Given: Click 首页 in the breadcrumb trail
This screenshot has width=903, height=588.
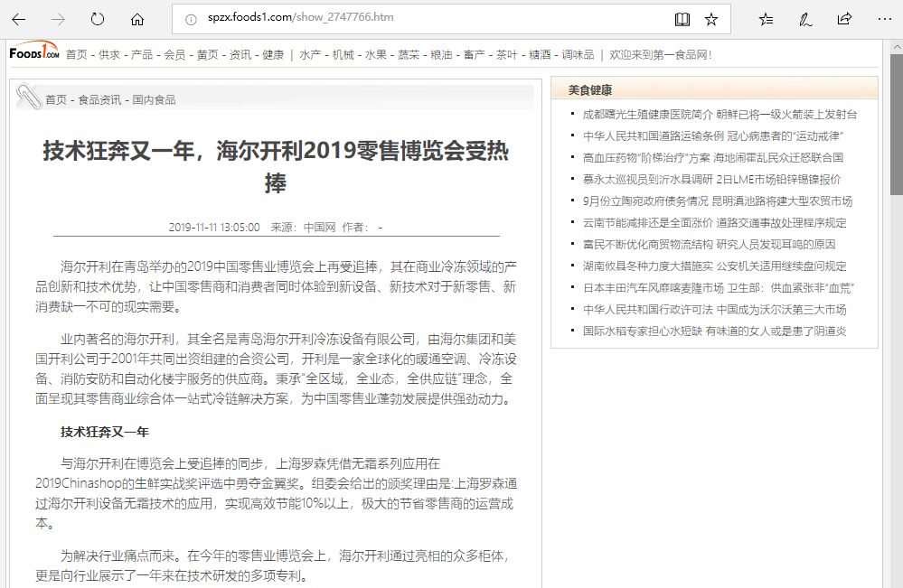Looking at the screenshot, I should click(x=56, y=99).
